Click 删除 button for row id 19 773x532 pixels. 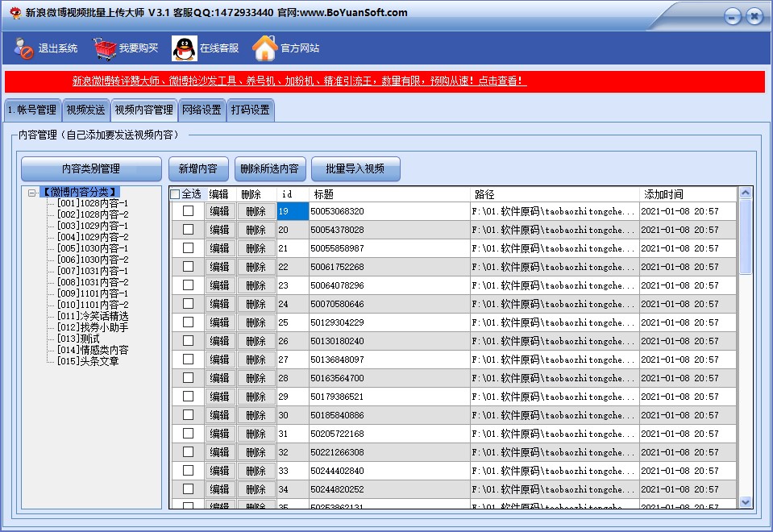click(256, 211)
